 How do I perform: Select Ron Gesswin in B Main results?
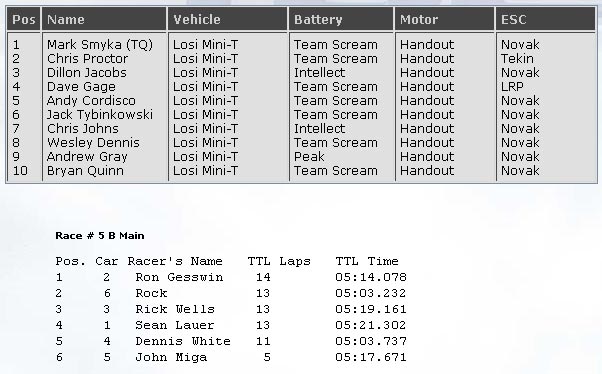coord(179,277)
